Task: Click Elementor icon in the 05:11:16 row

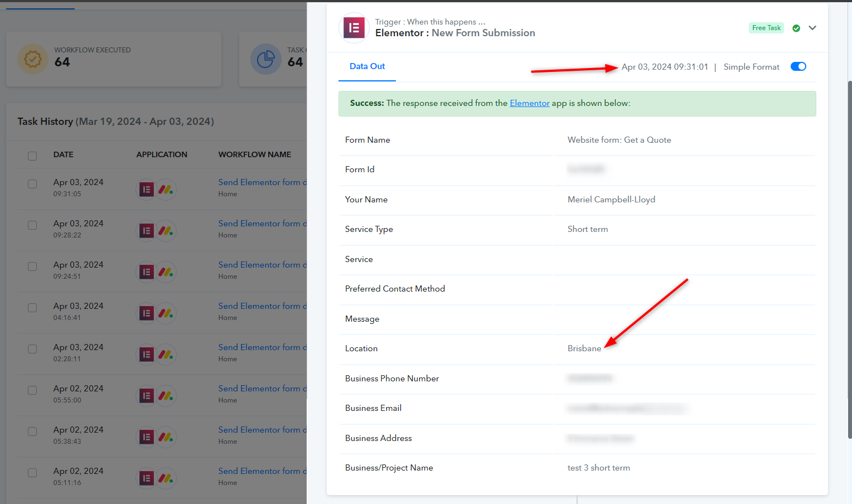Action: 147,478
